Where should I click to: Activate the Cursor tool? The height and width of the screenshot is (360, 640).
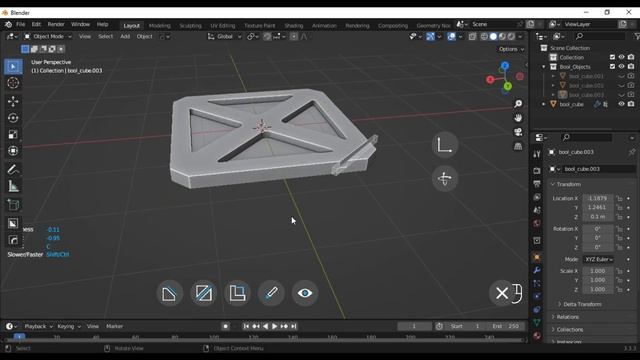[x=13, y=83]
